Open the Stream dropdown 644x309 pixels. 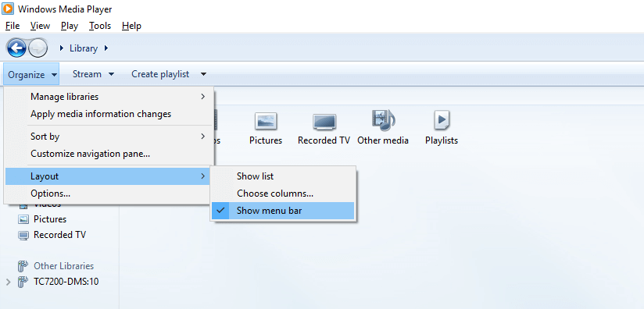click(x=93, y=74)
